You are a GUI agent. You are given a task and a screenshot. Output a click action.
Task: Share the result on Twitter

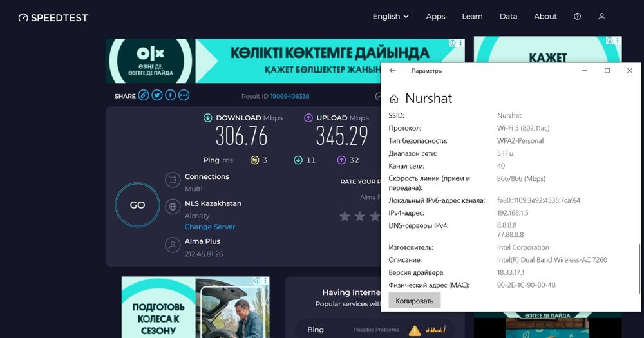click(157, 95)
